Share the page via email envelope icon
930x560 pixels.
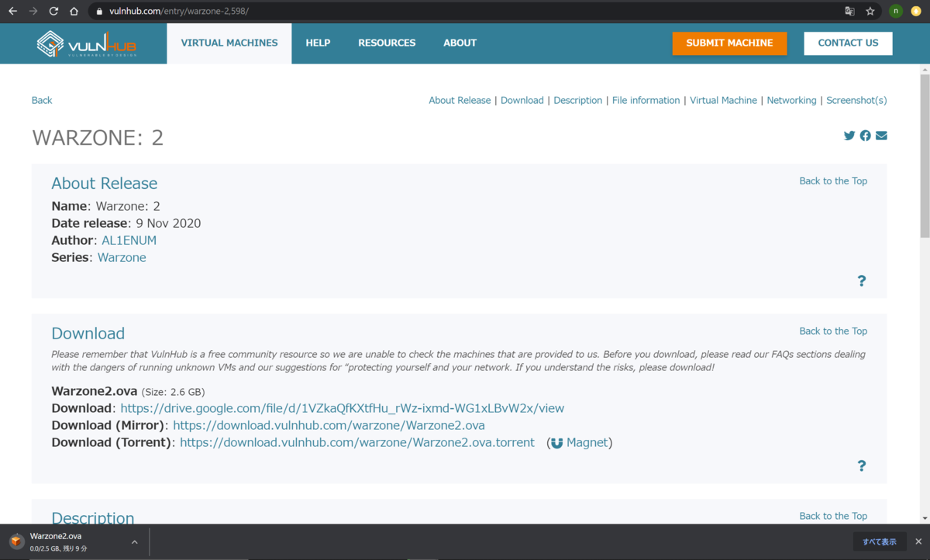[x=881, y=136]
